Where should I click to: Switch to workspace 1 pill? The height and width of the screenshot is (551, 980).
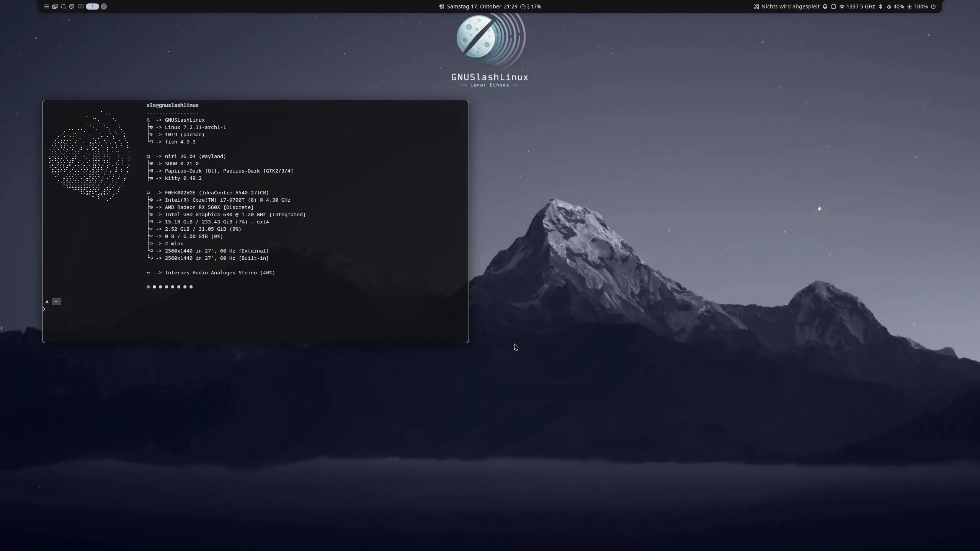(92, 7)
